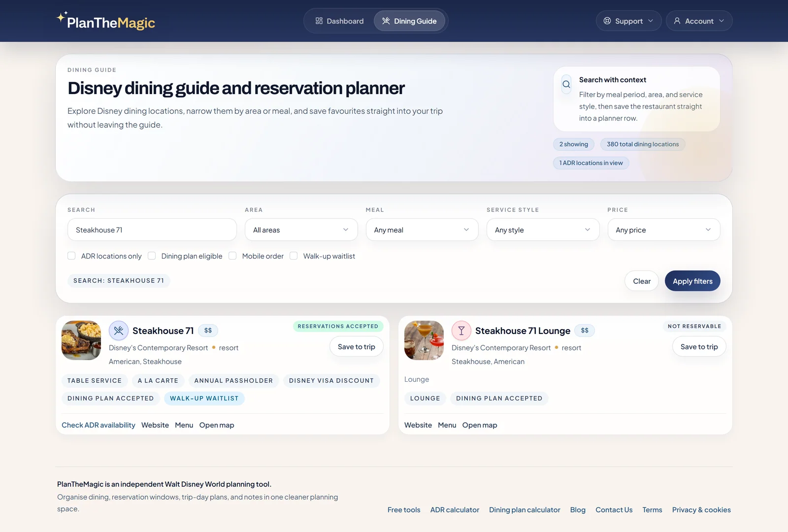The height and width of the screenshot is (532, 788).
Task: Open the Support menu chevron
Action: point(651,21)
